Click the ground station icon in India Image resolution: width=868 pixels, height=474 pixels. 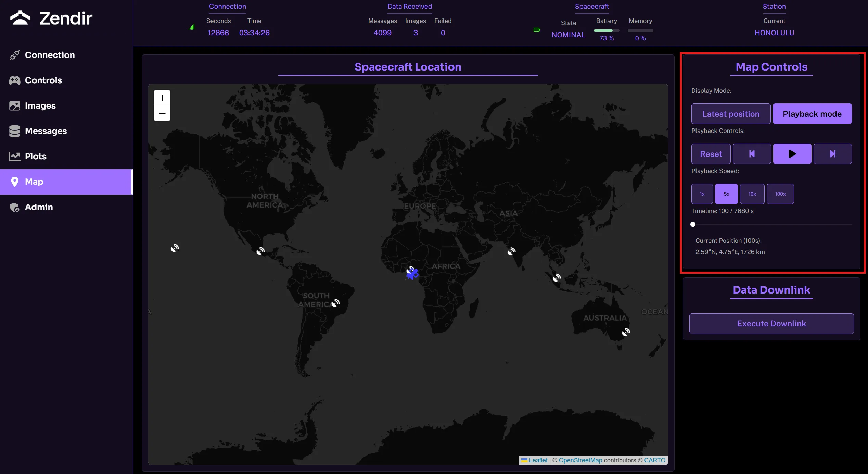pos(511,252)
